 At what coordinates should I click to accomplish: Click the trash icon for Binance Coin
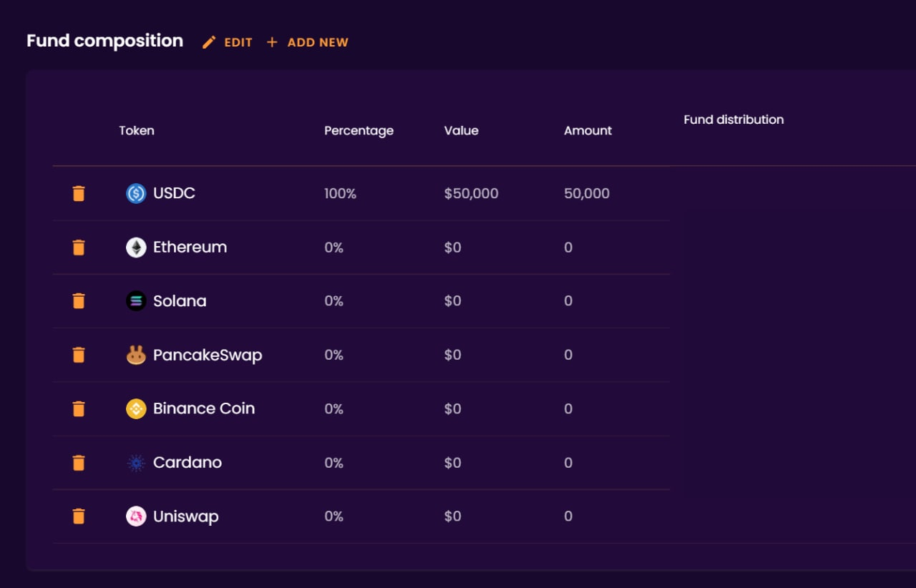[x=79, y=409]
